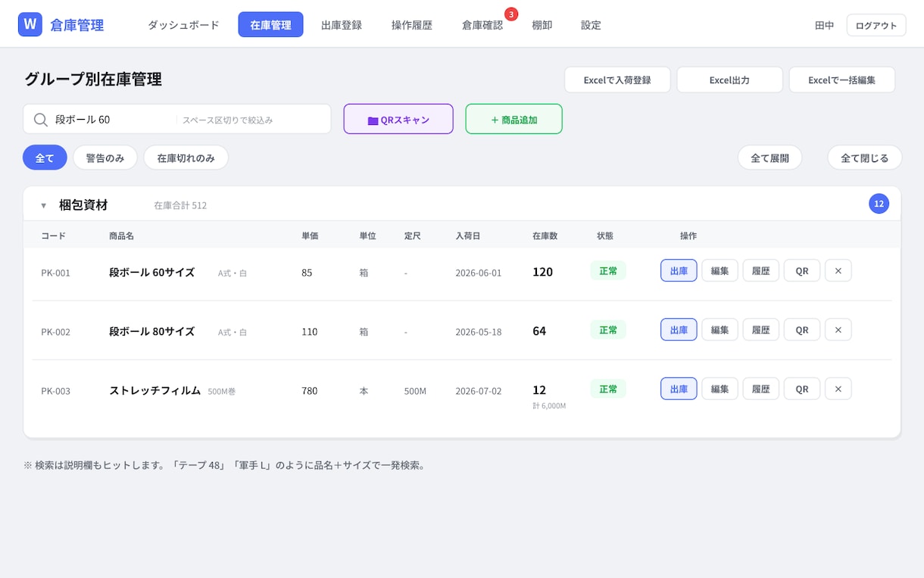The image size is (924, 578).
Task: Open the 倉庫確認 tab
Action: point(482,25)
